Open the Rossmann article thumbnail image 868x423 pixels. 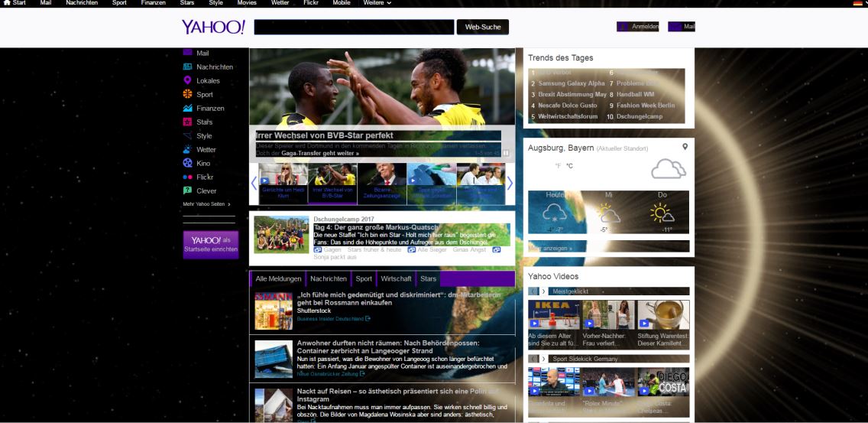click(274, 311)
